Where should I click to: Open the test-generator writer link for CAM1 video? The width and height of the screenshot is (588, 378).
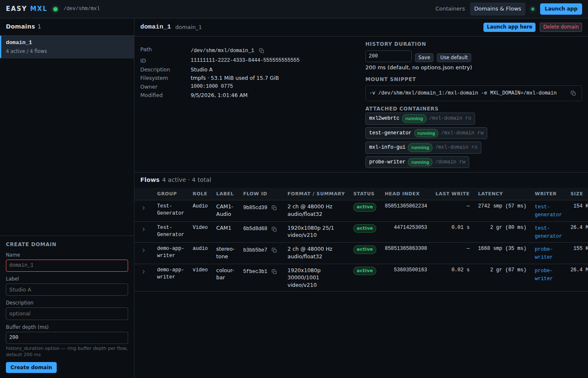click(x=548, y=232)
